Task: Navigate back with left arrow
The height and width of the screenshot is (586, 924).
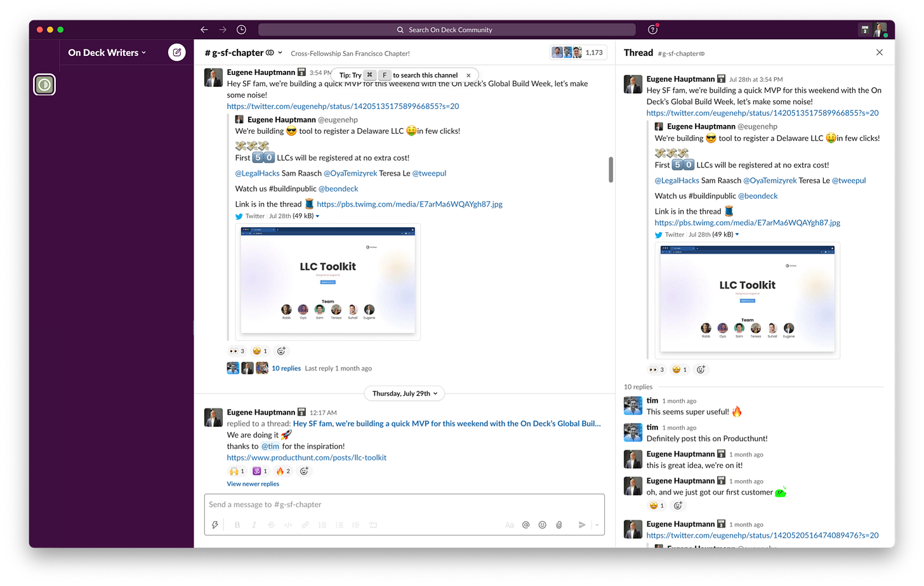Action: coord(204,30)
